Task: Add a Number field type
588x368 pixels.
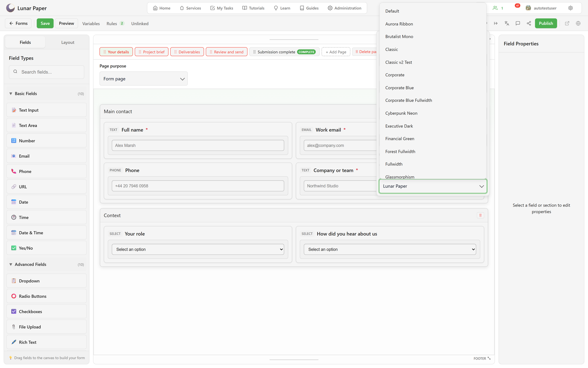Action: click(47, 141)
